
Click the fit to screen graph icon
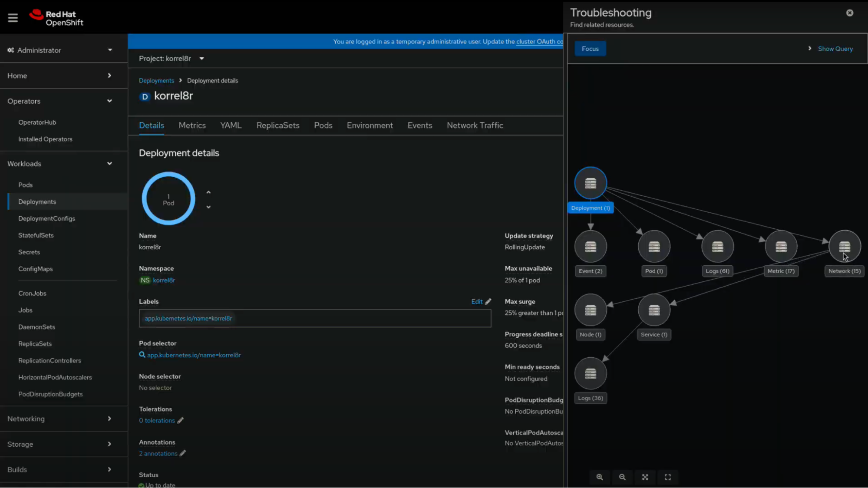pos(645,477)
